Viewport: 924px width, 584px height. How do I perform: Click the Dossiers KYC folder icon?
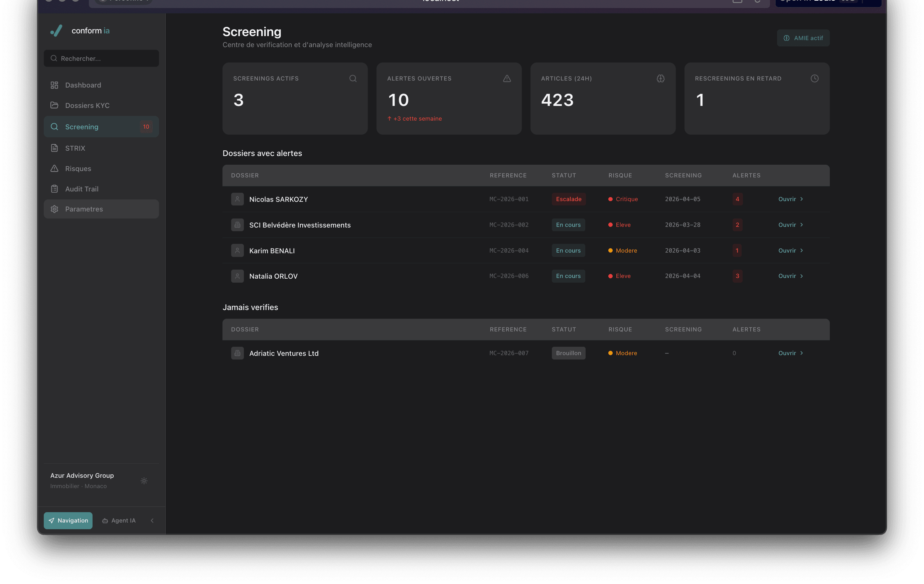pyautogui.click(x=54, y=105)
